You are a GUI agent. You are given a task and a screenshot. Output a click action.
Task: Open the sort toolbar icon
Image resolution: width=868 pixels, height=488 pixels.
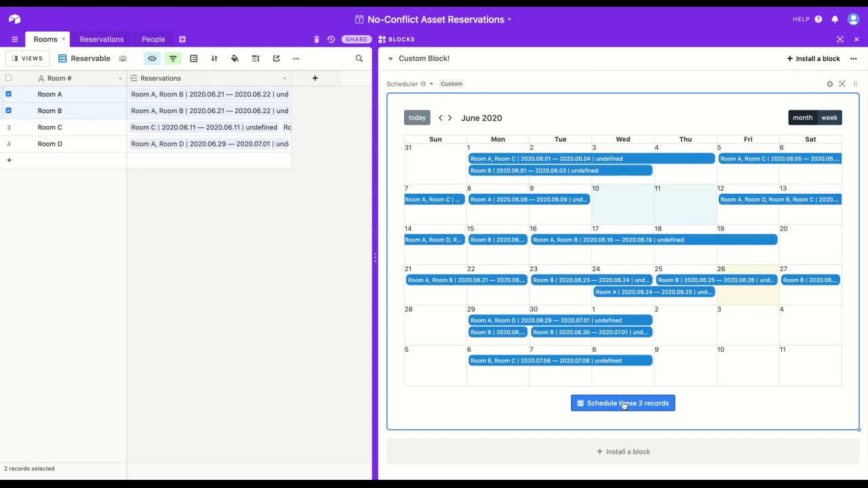pos(214,59)
